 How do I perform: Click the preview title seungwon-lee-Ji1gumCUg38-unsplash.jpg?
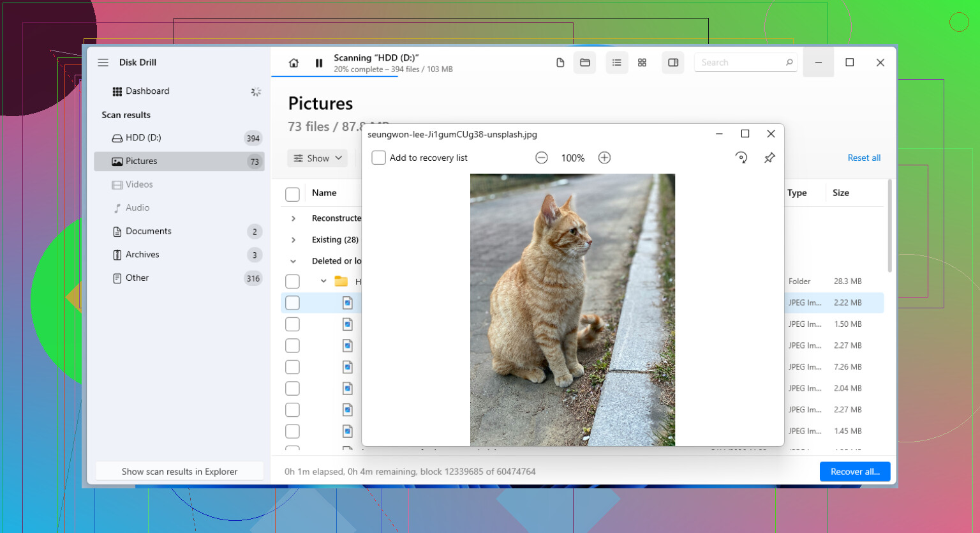click(x=452, y=135)
